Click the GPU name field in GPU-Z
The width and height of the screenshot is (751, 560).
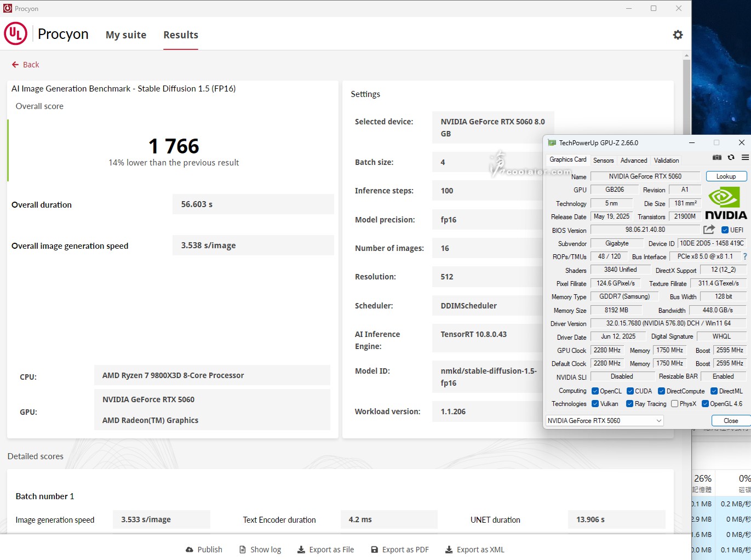coord(645,176)
